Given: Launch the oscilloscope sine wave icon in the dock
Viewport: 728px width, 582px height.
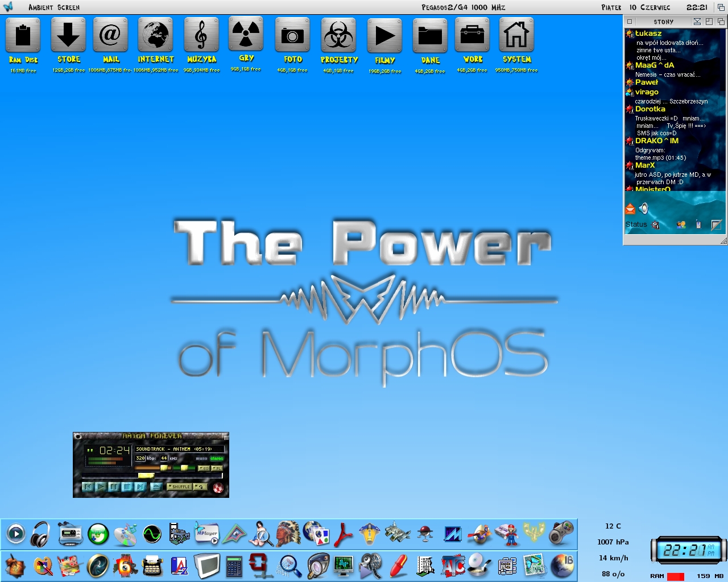Looking at the screenshot, I should 152,534.
